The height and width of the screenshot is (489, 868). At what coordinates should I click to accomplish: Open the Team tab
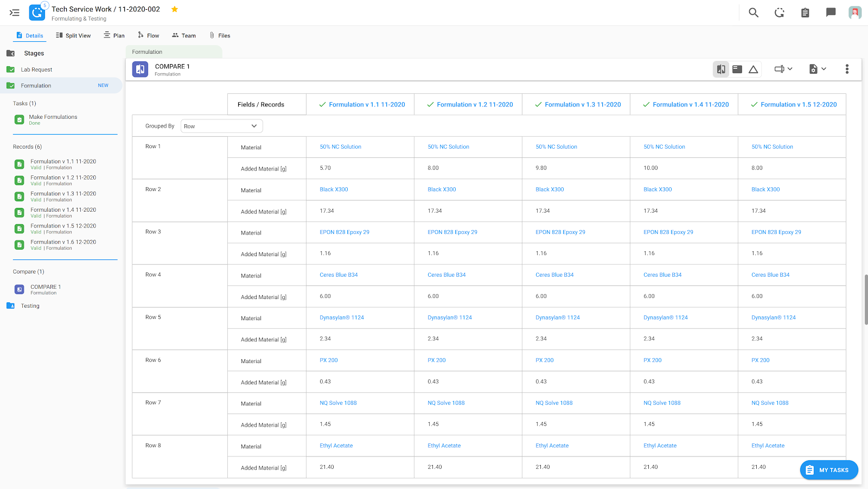click(x=184, y=36)
